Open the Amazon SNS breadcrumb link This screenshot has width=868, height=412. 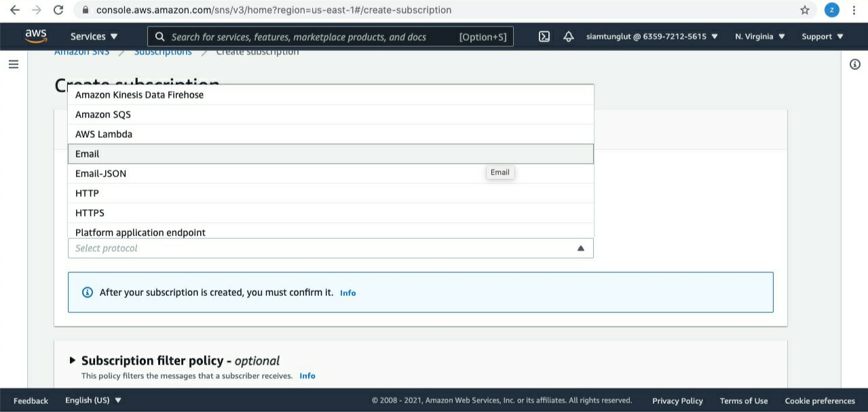81,52
